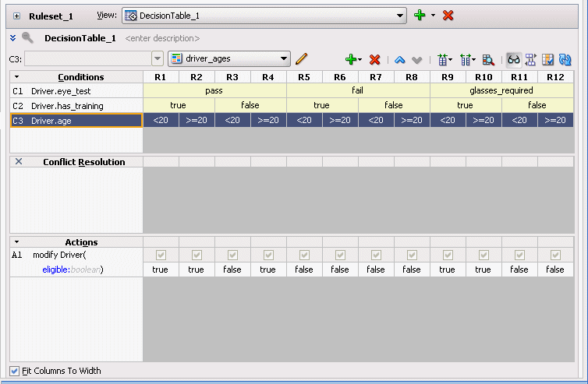This screenshot has width=588, height=384.
Task: Toggle the action checkbox for R3
Action: (x=232, y=255)
